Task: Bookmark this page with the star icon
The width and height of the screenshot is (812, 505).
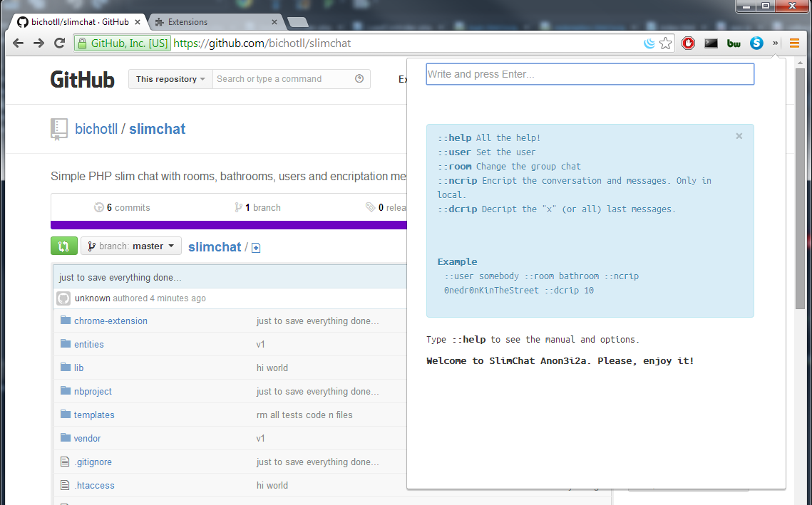Action: tap(665, 43)
